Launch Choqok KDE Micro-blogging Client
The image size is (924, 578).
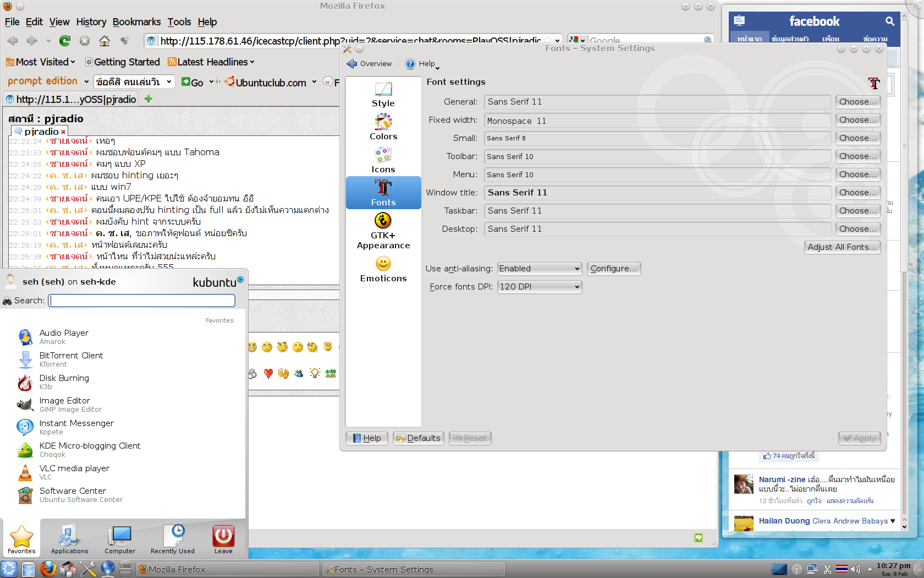[124, 450]
